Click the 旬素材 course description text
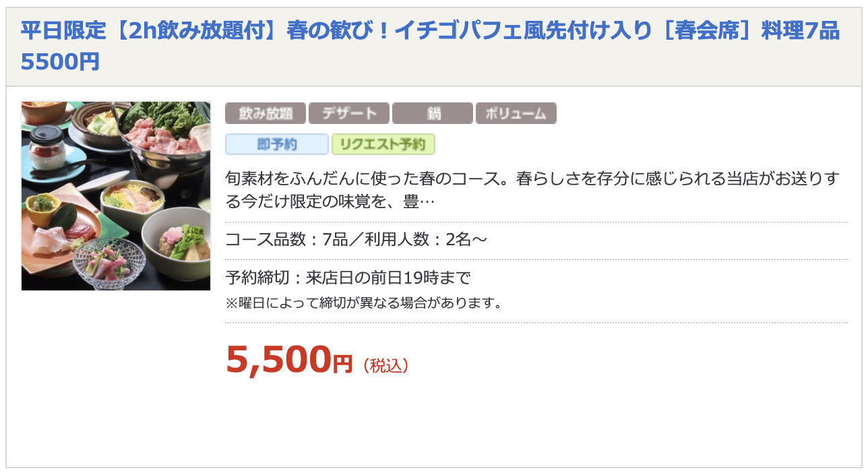 [532, 190]
